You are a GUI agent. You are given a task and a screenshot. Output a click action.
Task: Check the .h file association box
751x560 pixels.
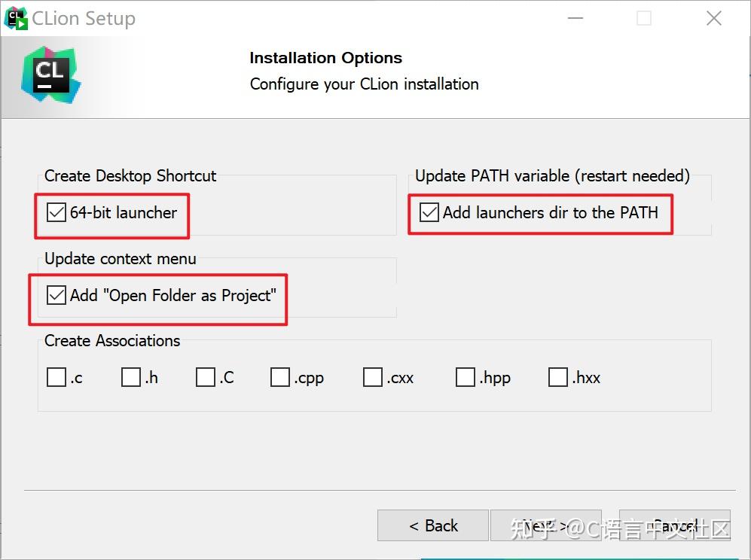tap(131, 377)
